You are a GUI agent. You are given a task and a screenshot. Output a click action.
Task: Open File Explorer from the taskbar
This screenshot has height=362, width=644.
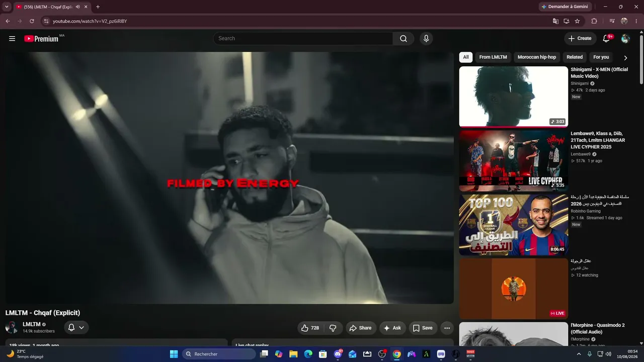click(x=293, y=354)
